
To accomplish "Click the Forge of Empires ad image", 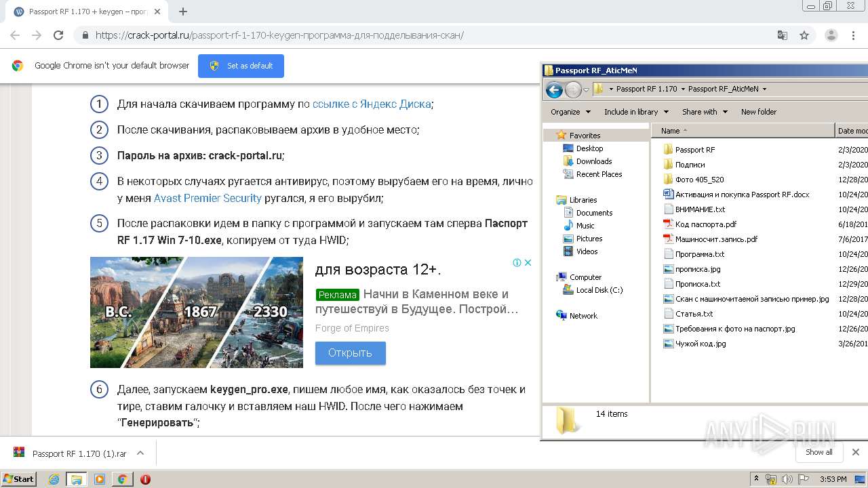I will pos(197,312).
